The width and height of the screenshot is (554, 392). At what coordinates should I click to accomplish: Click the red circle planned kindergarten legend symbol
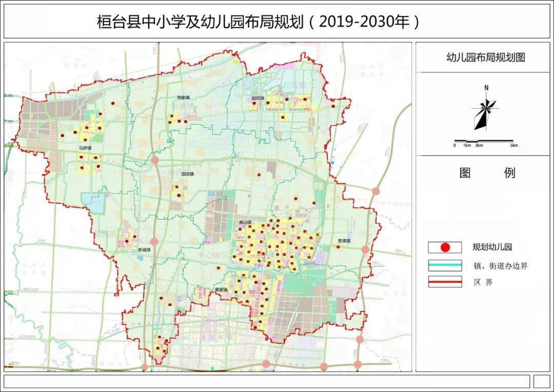point(445,247)
